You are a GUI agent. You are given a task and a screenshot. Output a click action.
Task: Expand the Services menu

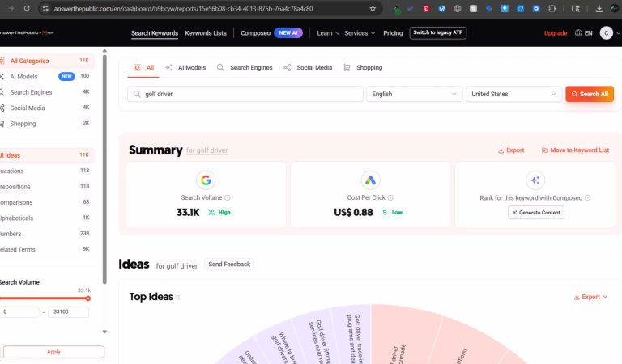point(360,33)
